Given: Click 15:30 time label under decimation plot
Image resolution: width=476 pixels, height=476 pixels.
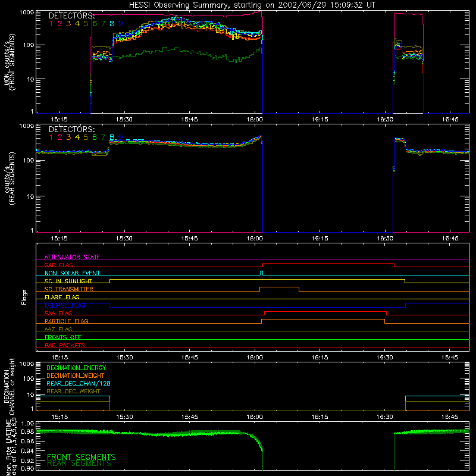Looking at the screenshot, I should (x=125, y=417).
